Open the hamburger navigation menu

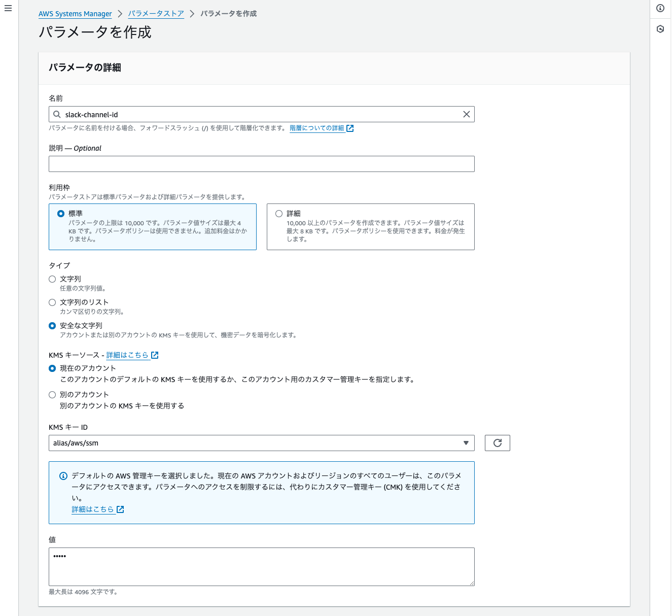tap(8, 8)
